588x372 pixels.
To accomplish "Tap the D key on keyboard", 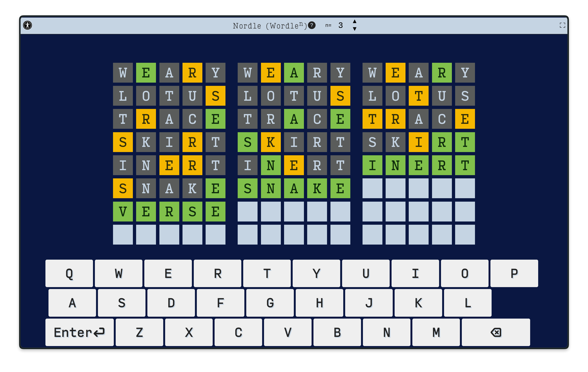I will (x=171, y=303).
